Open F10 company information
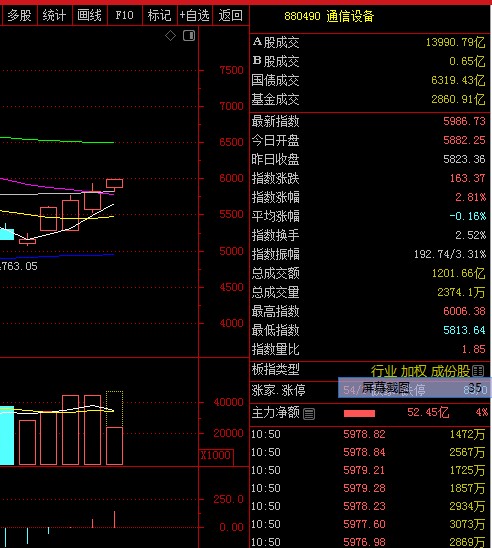The width and height of the screenshot is (492, 548). (x=125, y=15)
